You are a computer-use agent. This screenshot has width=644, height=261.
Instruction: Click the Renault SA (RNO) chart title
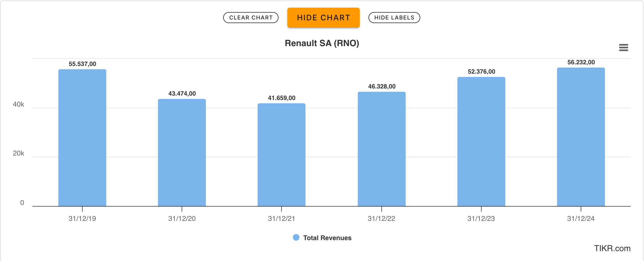pyautogui.click(x=322, y=43)
